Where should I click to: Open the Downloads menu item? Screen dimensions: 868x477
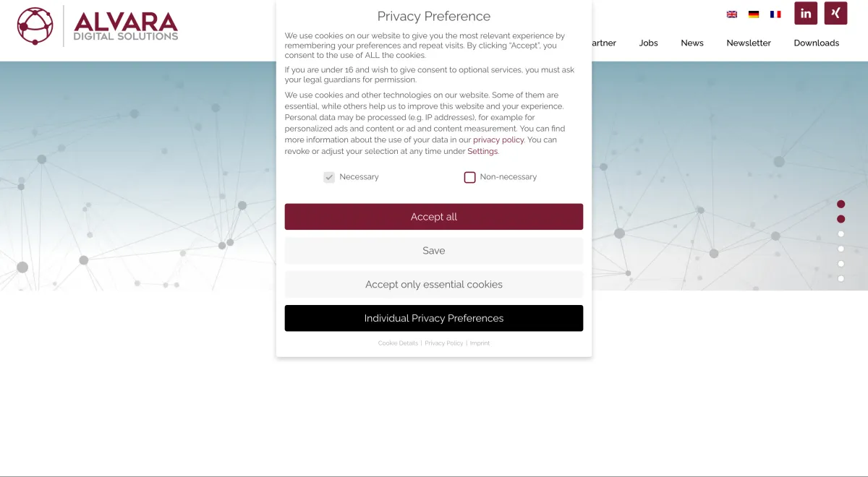[817, 43]
